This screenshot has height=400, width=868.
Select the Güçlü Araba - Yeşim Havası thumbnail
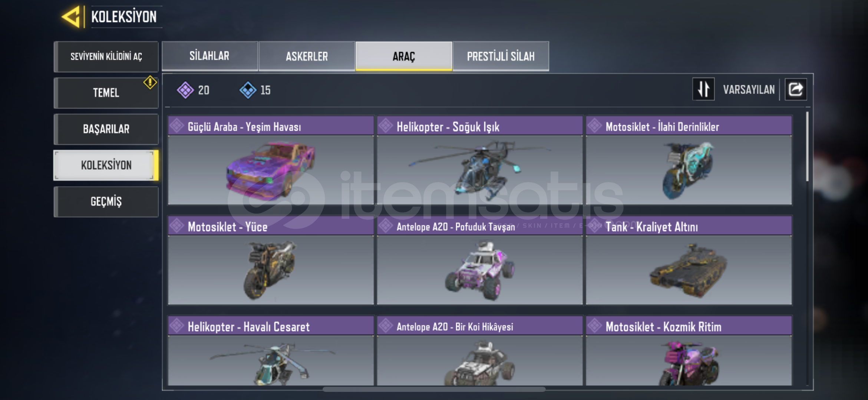(271, 170)
